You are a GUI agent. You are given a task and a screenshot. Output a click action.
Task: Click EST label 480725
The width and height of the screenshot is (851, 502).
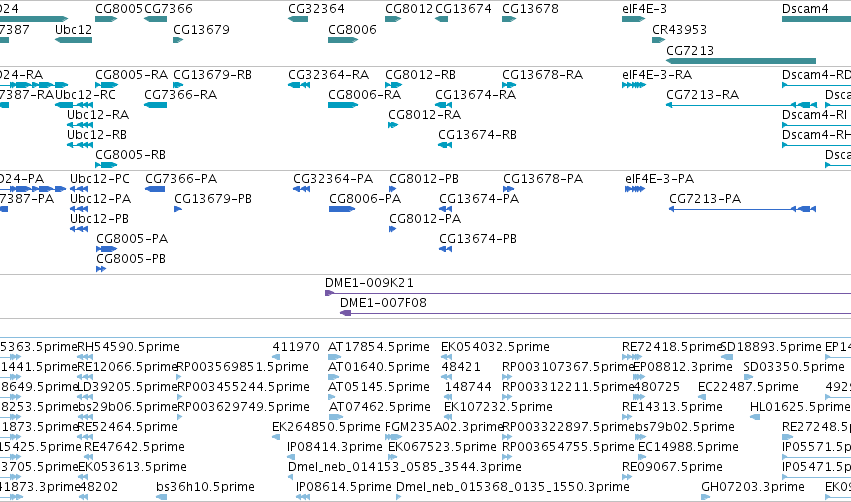click(x=657, y=387)
